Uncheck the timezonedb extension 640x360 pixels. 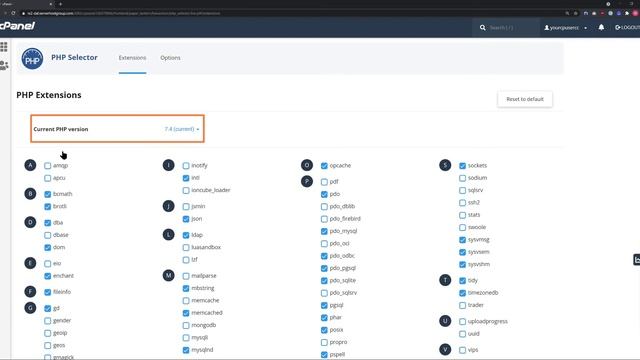[x=462, y=293]
